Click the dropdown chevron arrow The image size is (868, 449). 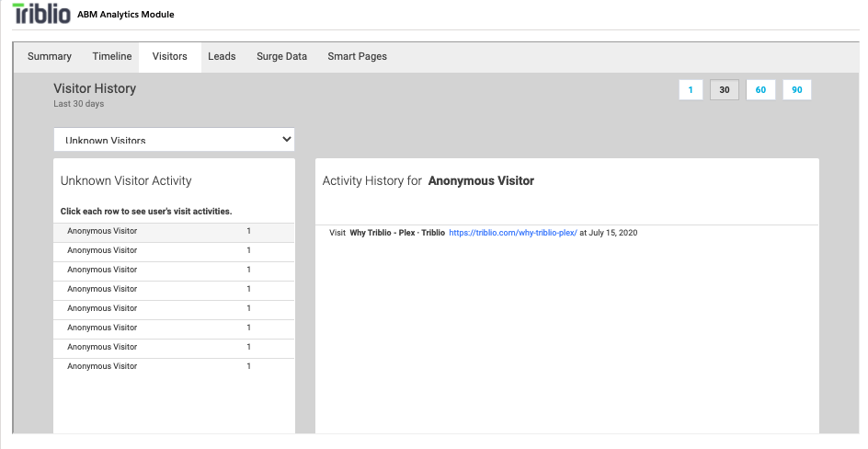click(x=286, y=139)
